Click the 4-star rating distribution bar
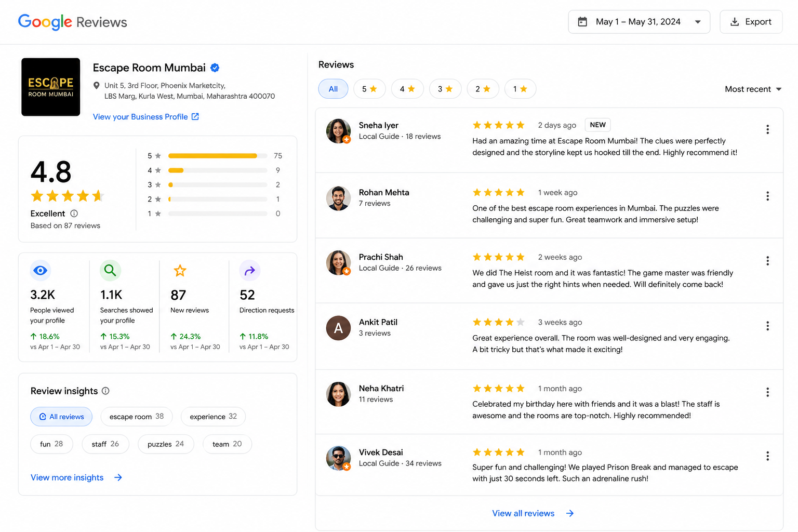This screenshot has width=798, height=532. click(x=218, y=170)
